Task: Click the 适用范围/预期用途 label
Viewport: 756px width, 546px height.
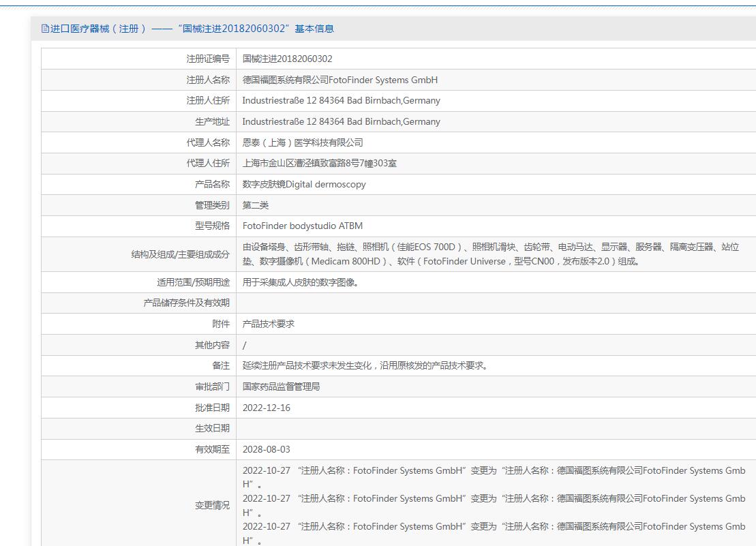Action: coord(193,282)
